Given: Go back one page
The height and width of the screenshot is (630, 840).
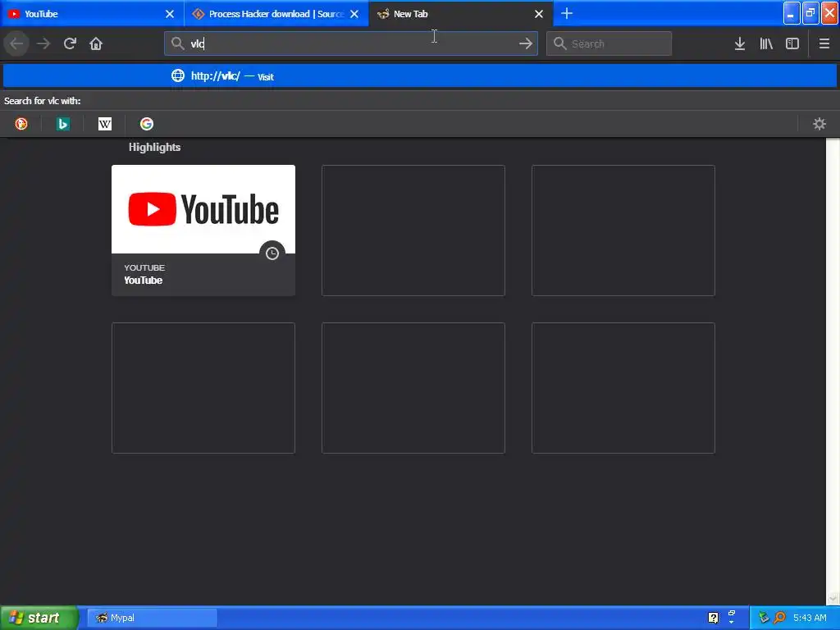Looking at the screenshot, I should (16, 43).
